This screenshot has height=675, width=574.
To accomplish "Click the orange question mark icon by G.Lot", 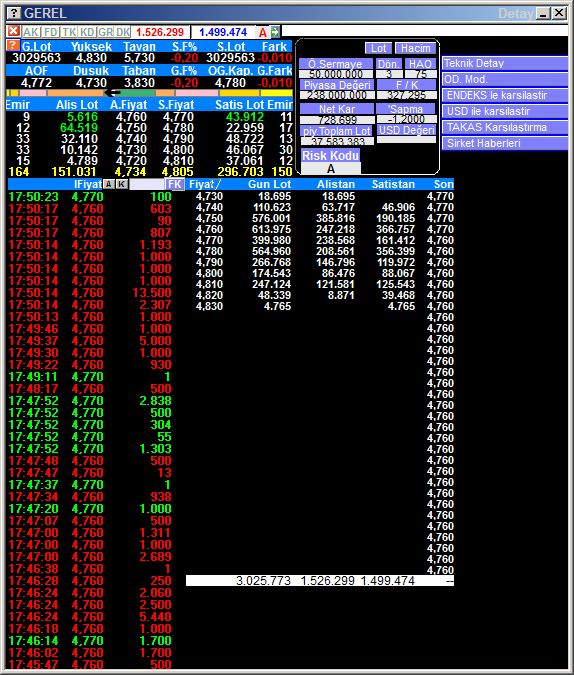I will coord(13,45).
